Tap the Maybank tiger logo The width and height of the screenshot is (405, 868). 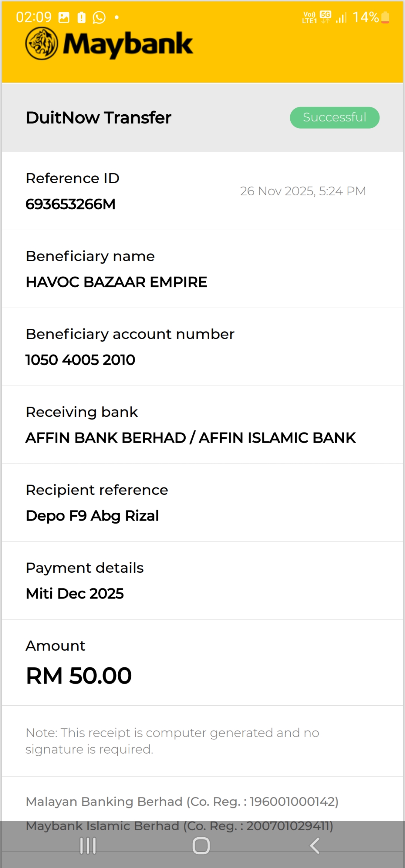coord(42,44)
